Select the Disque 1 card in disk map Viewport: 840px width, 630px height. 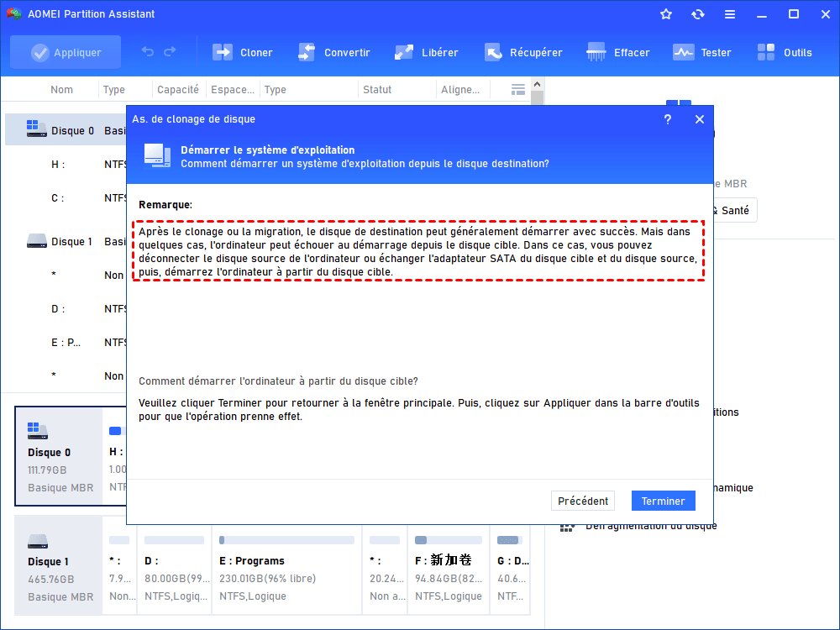[59, 565]
